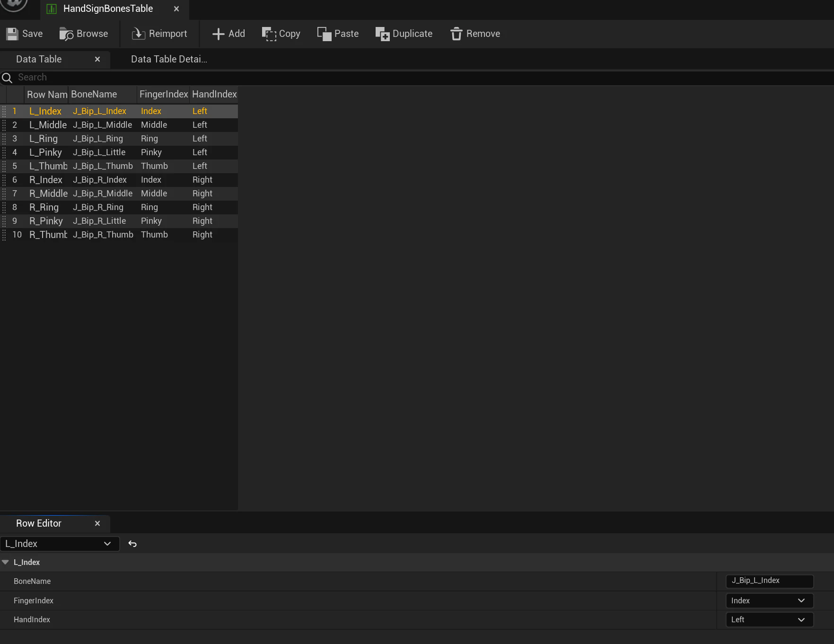
Task: Add a new row with Add button
Action: pos(228,34)
